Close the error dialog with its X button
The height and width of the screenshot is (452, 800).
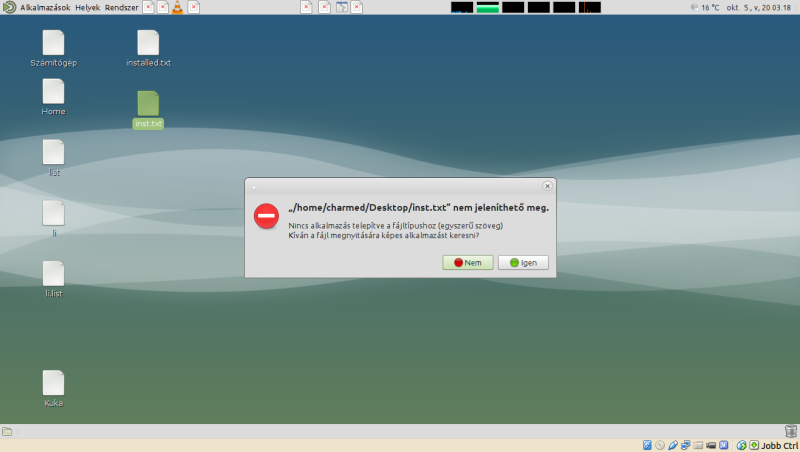click(547, 186)
